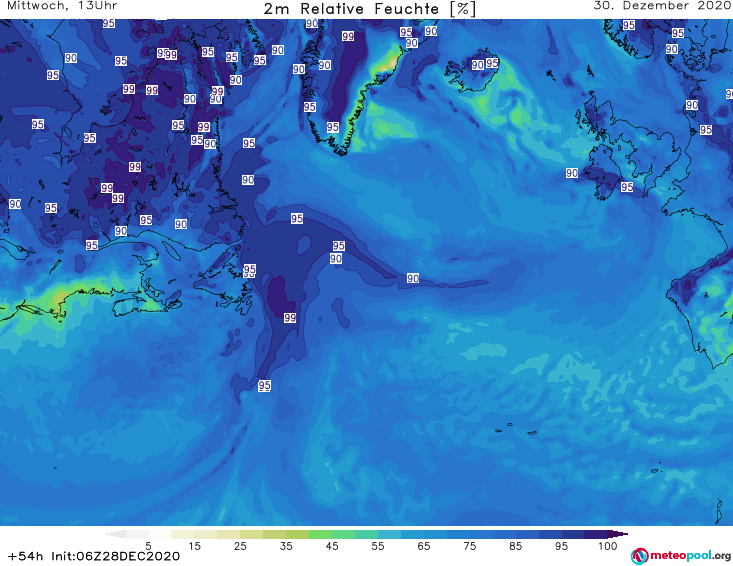Select the title "2m Relative Feuchte [%]"

[369, 9]
